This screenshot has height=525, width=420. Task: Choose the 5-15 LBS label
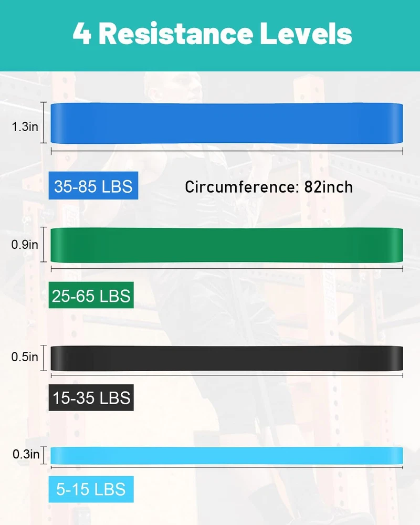90,490
